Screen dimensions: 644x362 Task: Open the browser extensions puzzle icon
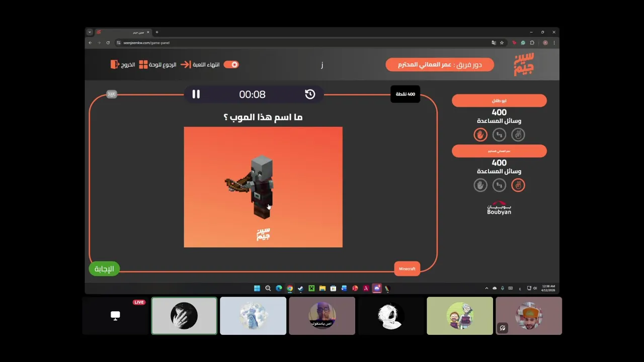click(x=532, y=43)
